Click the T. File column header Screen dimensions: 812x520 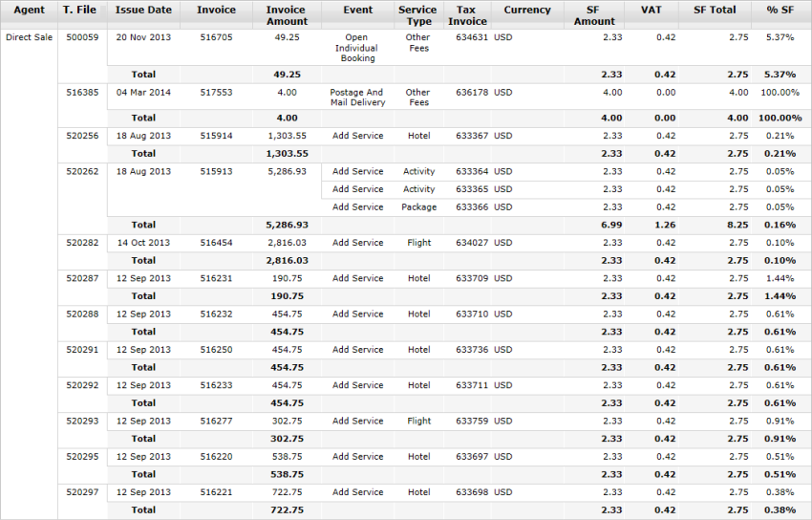(x=79, y=10)
